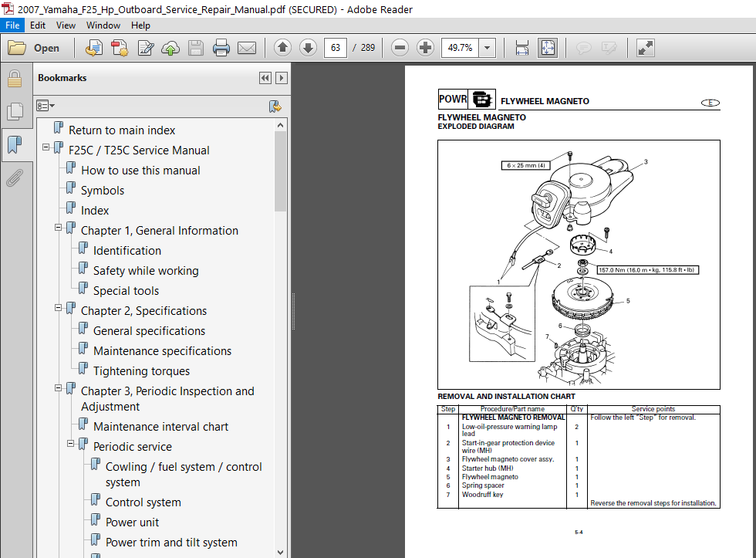The width and height of the screenshot is (756, 558).
Task: Click the Periodic service bookmark
Action: click(x=133, y=447)
